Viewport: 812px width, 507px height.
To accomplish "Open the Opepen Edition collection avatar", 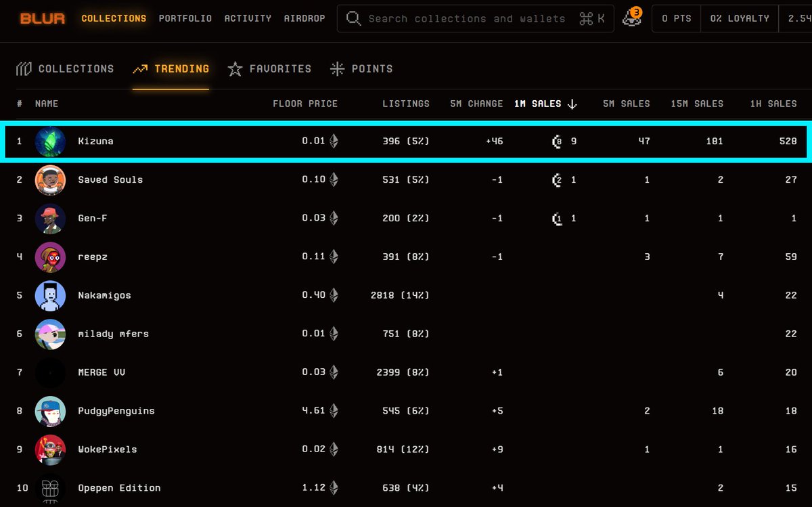I will (50, 488).
